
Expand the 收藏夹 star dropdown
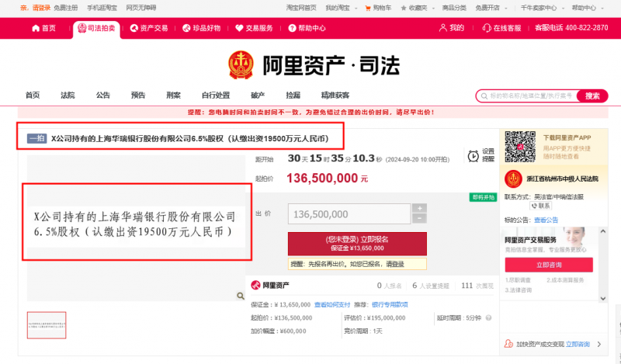click(x=418, y=8)
